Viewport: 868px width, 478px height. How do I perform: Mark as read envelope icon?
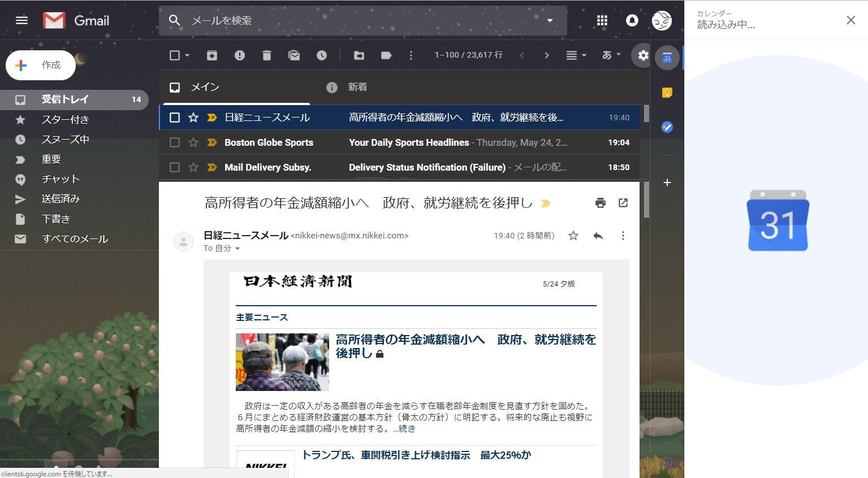(294, 55)
